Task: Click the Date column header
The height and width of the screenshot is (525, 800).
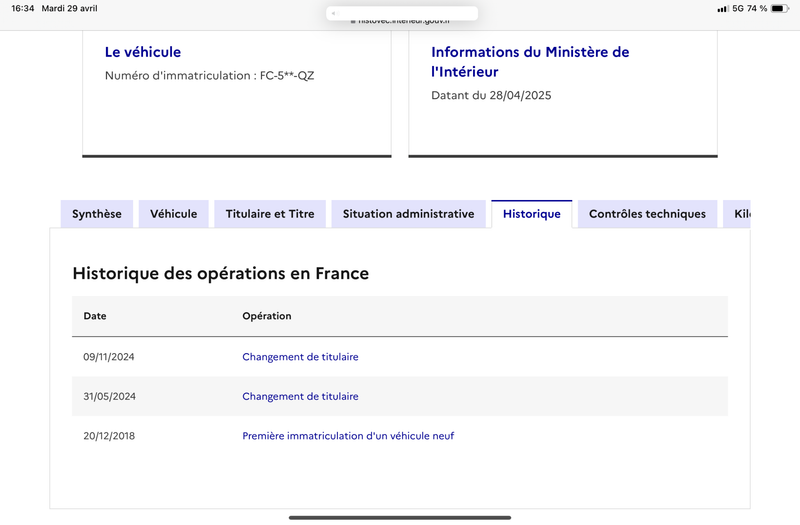Action: pyautogui.click(x=95, y=316)
